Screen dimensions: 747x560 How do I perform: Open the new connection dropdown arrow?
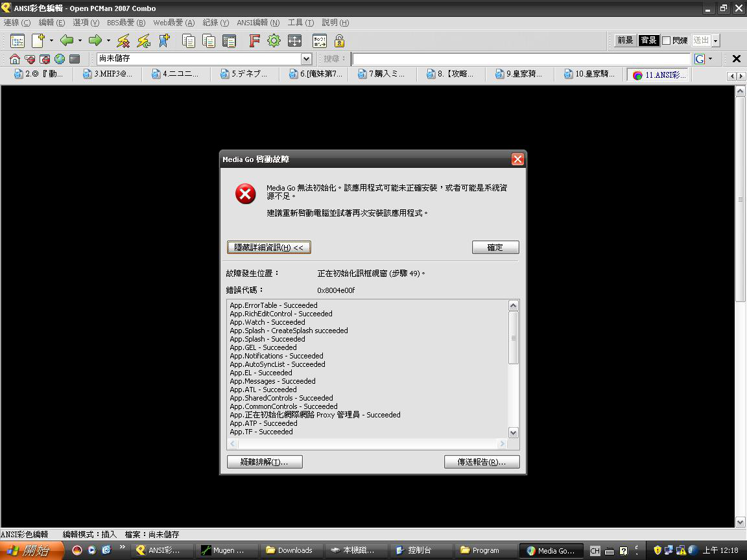tap(51, 41)
